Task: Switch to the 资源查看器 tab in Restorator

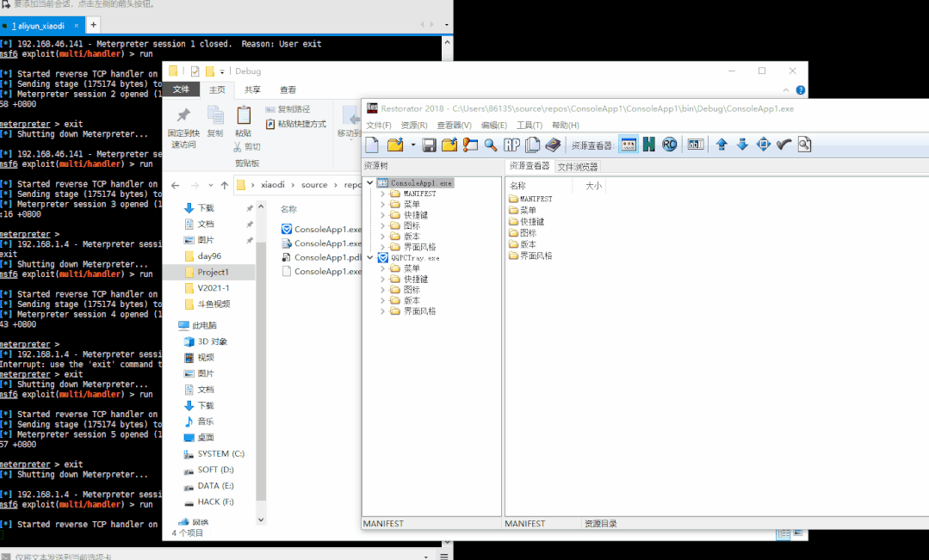Action: [x=530, y=166]
